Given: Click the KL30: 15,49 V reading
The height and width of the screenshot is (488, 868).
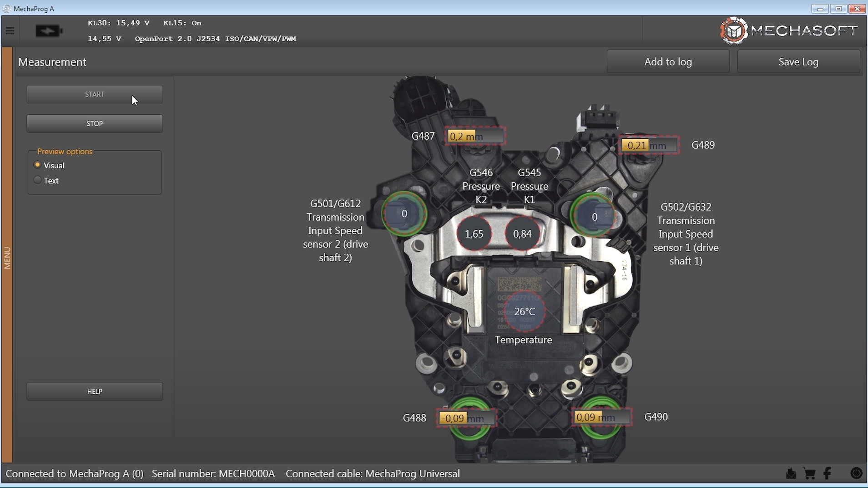Looking at the screenshot, I should click(x=119, y=23).
